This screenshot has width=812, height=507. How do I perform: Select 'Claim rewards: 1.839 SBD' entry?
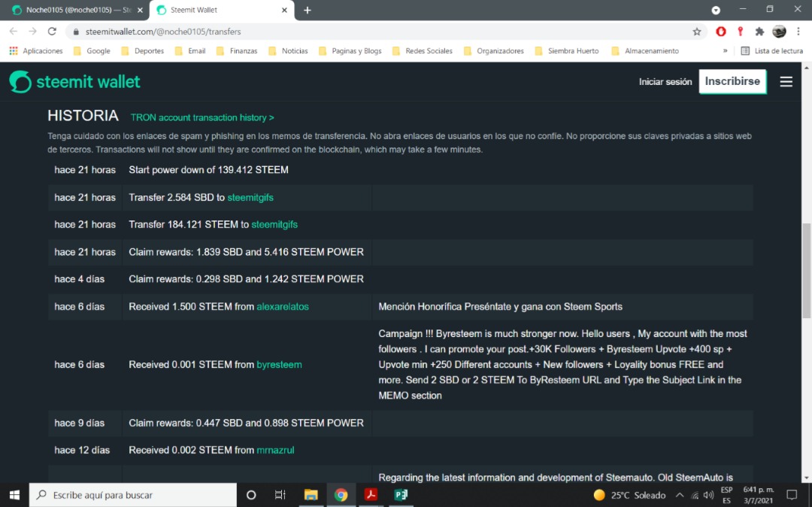[247, 252]
